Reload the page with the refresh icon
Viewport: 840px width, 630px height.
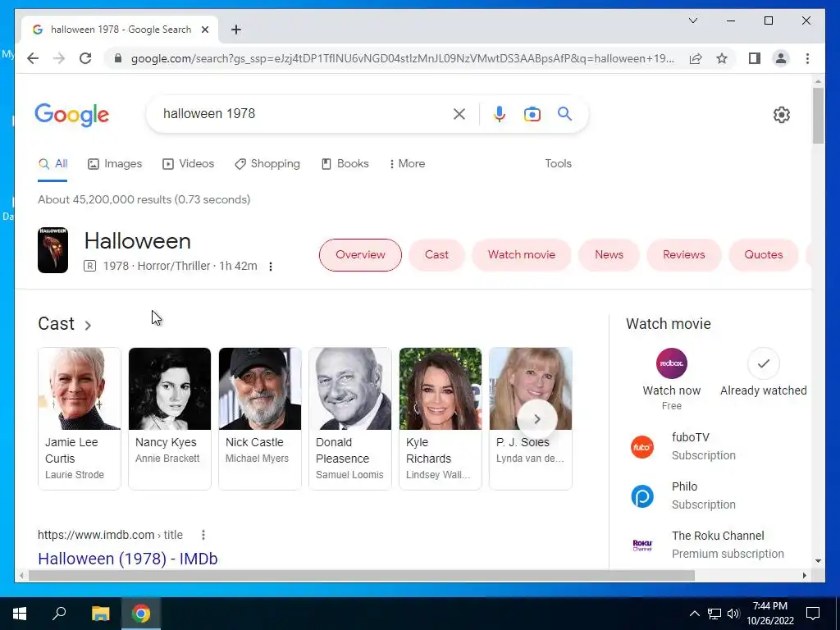pyautogui.click(x=85, y=58)
